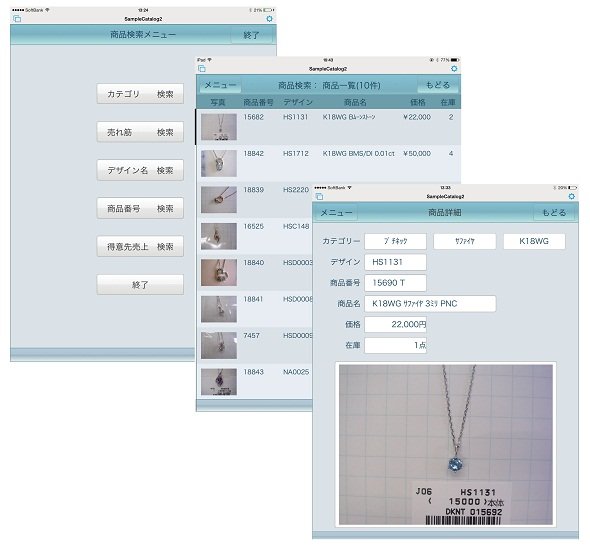Select product row 18842 thumbnail

pos(219,163)
